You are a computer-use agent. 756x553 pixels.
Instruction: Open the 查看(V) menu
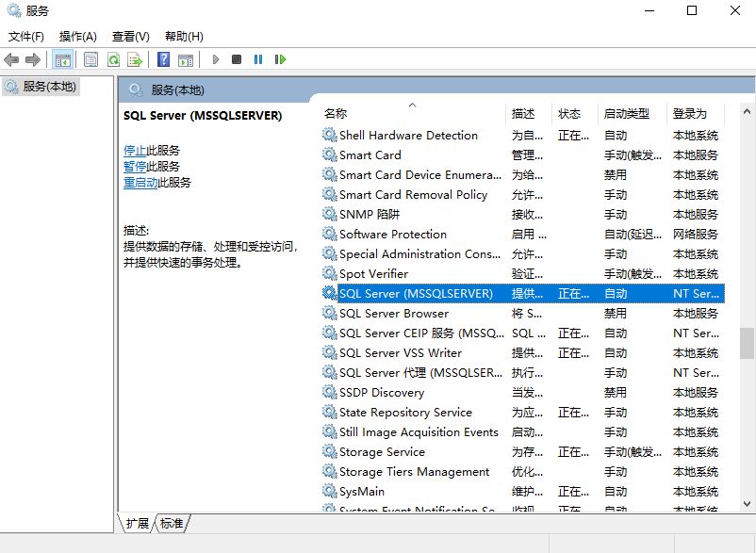point(131,37)
